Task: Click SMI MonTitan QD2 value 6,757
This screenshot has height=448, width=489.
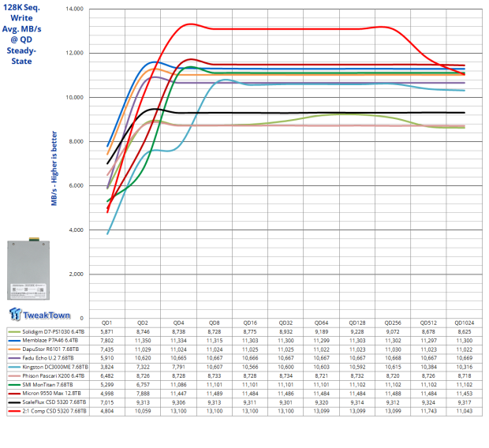Action: click(x=143, y=385)
